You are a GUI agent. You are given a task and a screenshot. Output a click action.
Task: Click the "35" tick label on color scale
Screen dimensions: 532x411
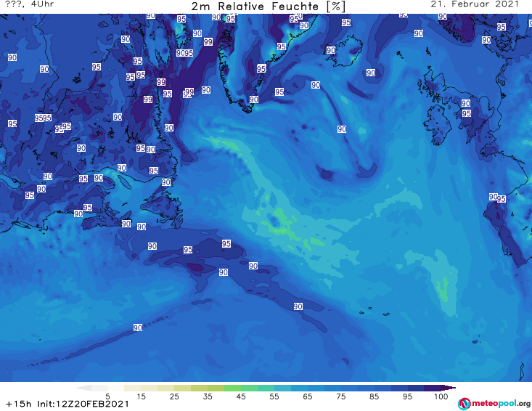pos(208,396)
